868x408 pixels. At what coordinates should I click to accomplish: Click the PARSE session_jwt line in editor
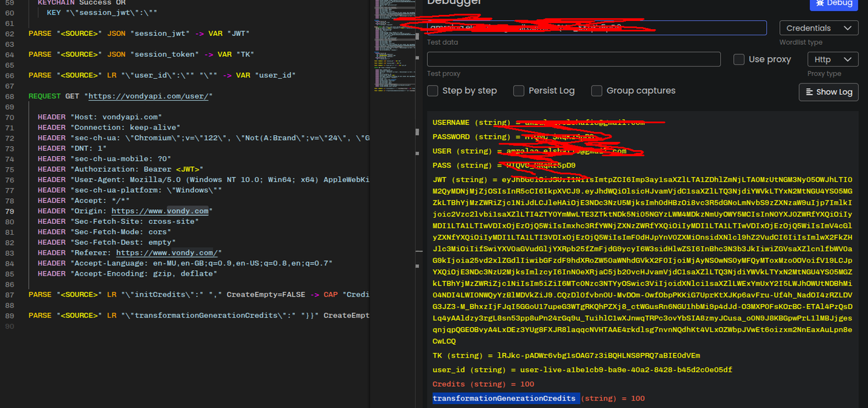139,33
